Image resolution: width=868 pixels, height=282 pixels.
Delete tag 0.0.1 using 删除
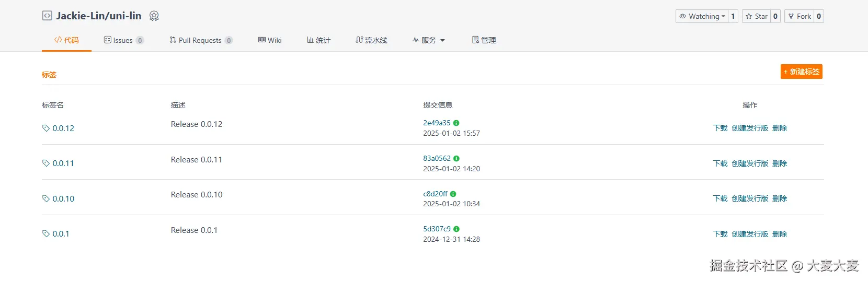(779, 234)
